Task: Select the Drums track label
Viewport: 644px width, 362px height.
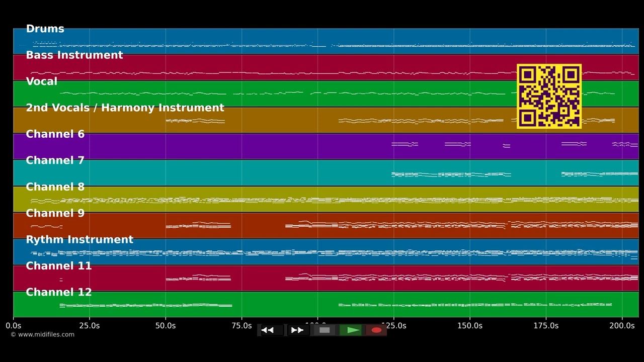Action: tap(45, 29)
